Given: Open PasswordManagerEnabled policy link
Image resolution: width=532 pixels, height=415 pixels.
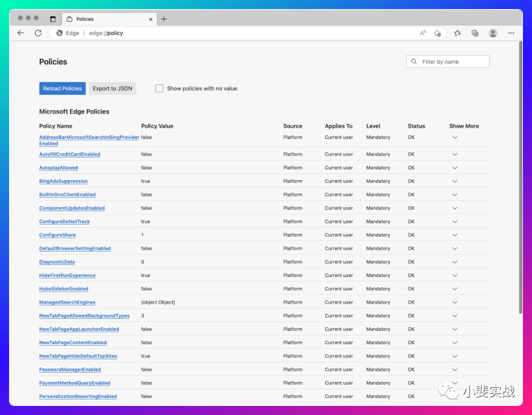Looking at the screenshot, I should 70,370.
